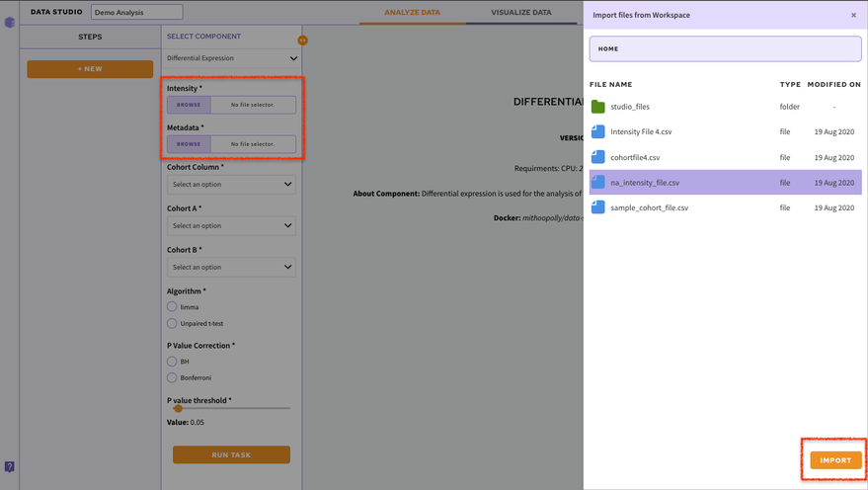Switch to the Visualize Data tab
This screenshot has height=490, width=868.
click(521, 12)
